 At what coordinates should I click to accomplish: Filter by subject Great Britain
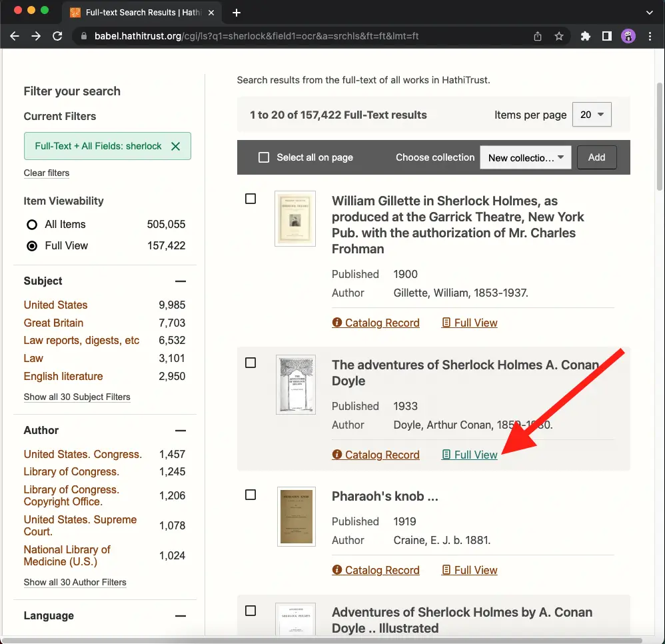point(53,323)
